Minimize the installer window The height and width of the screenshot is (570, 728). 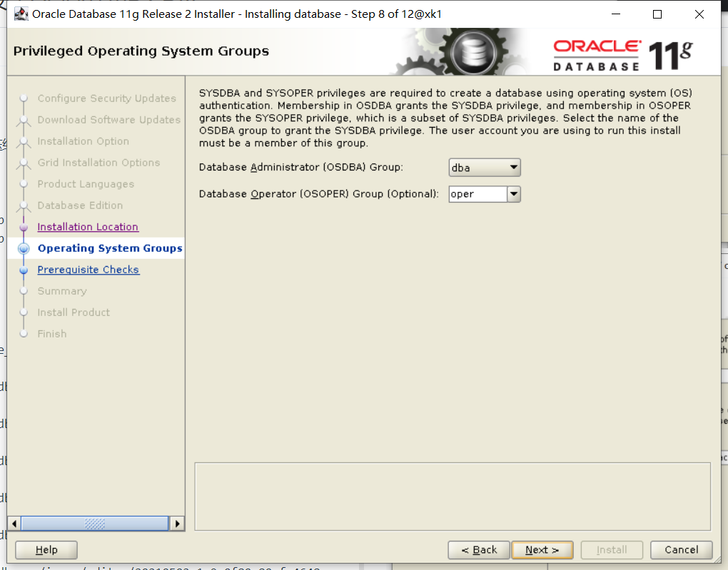point(616,14)
